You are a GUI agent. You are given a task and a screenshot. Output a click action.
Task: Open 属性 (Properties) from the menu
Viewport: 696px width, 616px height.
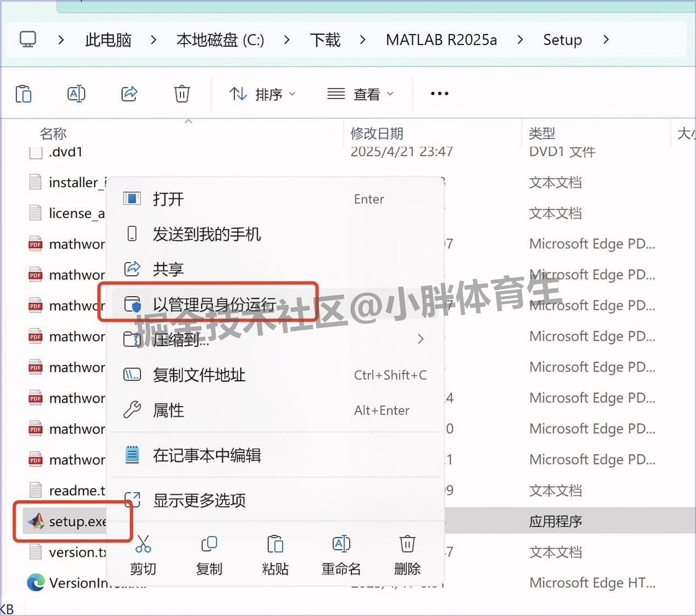(x=168, y=410)
